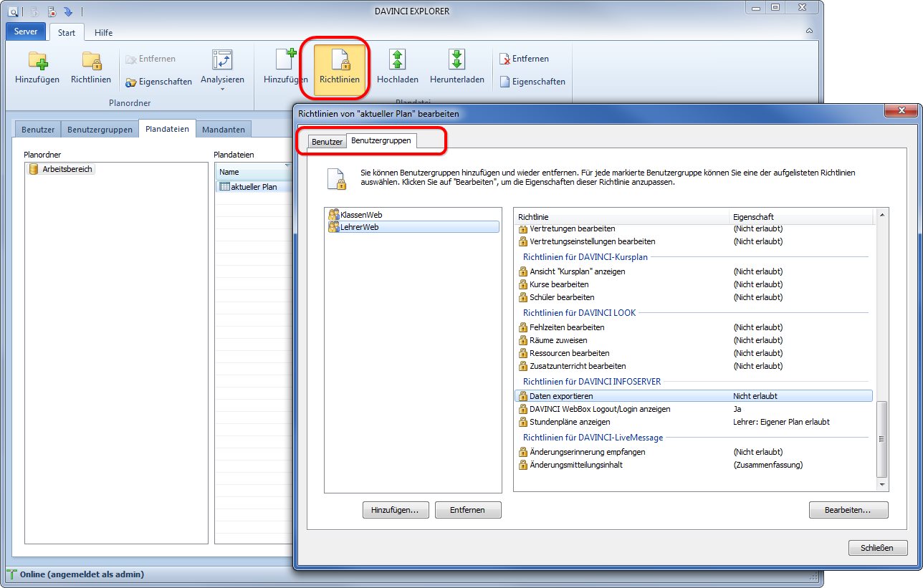The height and width of the screenshot is (588, 923).
Task: Open quick access toolbar dropdown arrow
Action: point(68,12)
